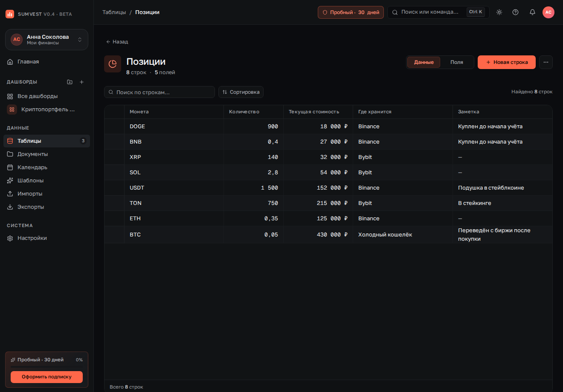Open the three-dots more options menu

click(546, 62)
